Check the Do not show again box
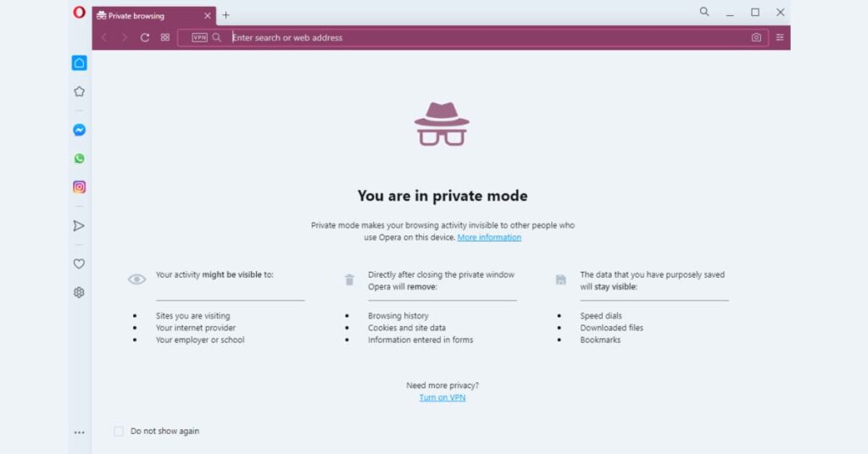This screenshot has width=868, height=454. (119, 431)
